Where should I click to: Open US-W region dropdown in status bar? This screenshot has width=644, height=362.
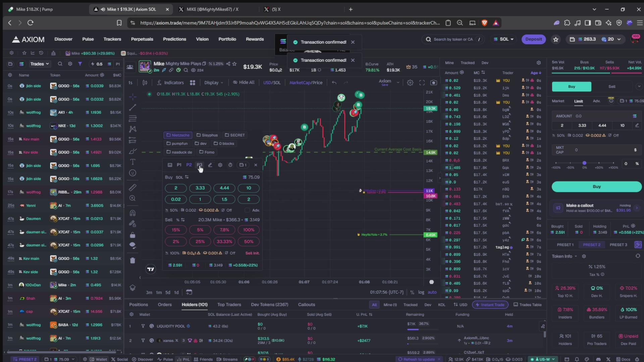click(x=543, y=359)
